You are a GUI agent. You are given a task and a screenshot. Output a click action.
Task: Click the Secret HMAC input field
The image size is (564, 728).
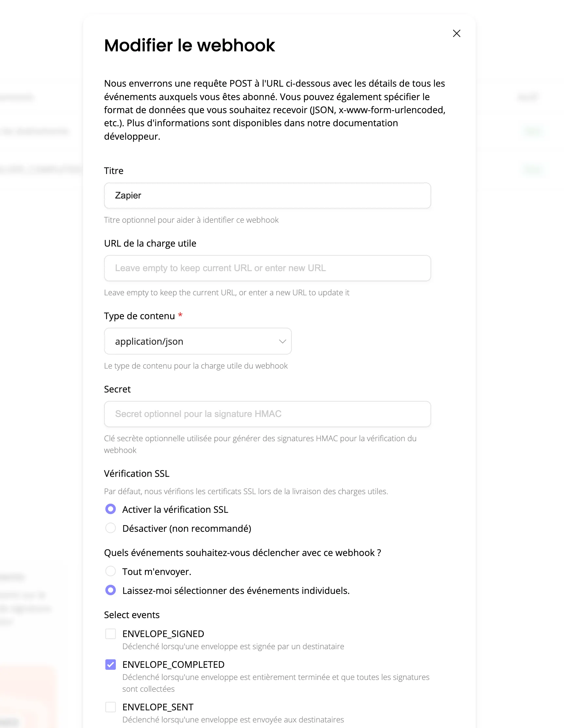tap(267, 414)
